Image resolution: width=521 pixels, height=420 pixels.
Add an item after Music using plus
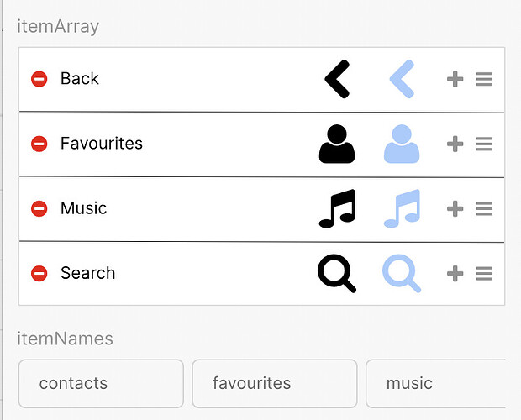[x=455, y=208]
